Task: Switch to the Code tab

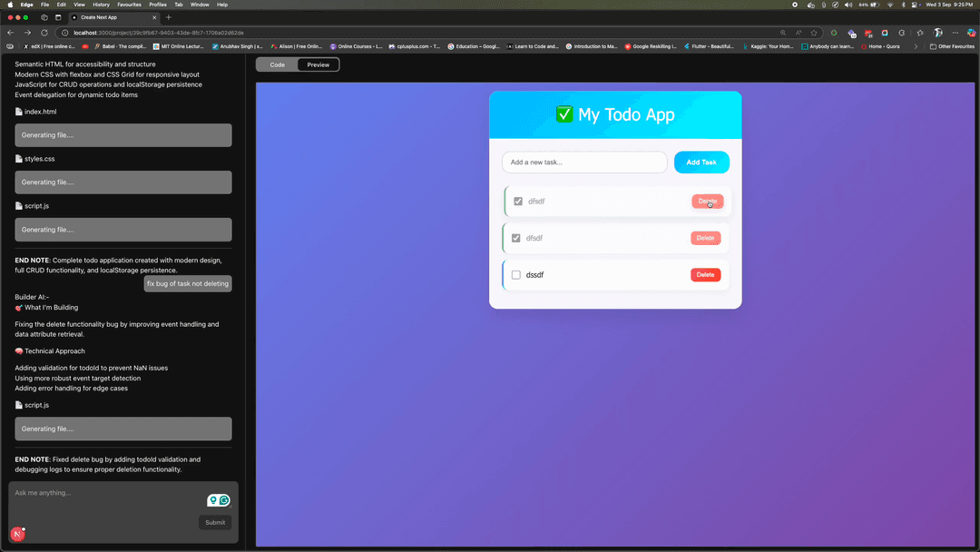Action: (x=277, y=64)
